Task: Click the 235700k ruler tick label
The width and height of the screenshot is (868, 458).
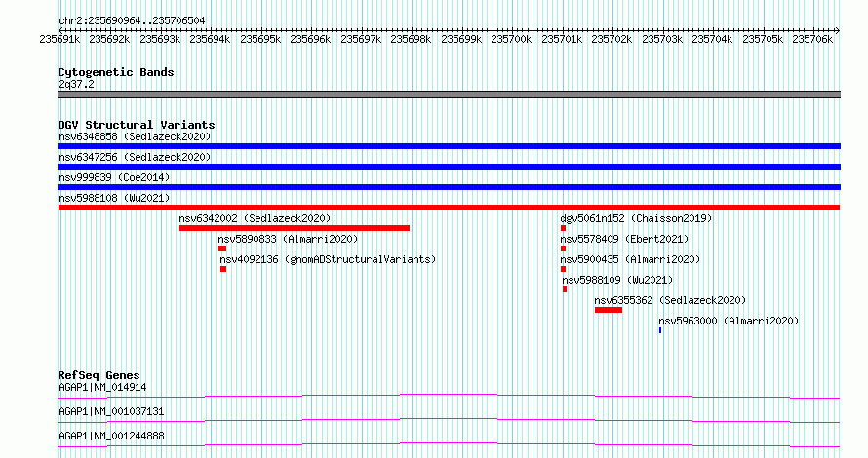Action: click(511, 39)
